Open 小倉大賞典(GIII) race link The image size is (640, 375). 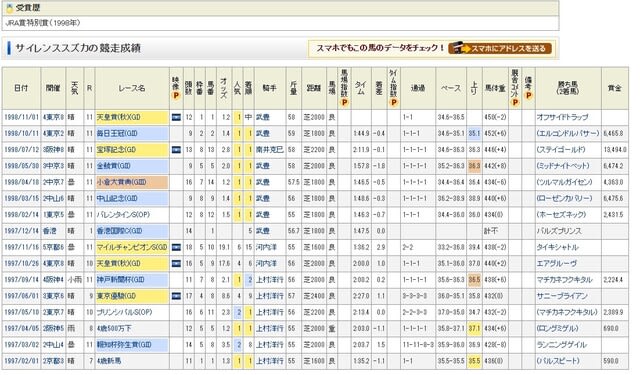[x=121, y=182]
